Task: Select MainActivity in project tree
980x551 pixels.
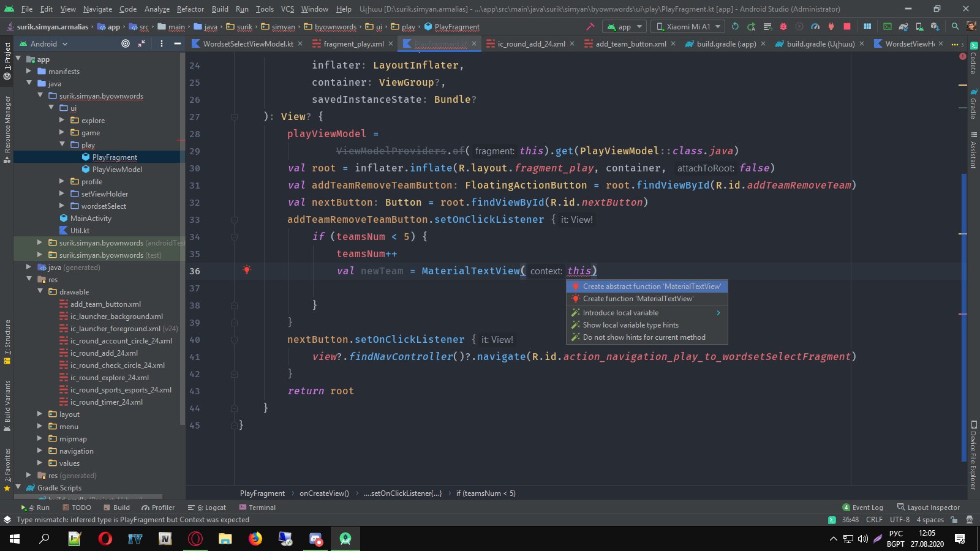Action: point(91,218)
